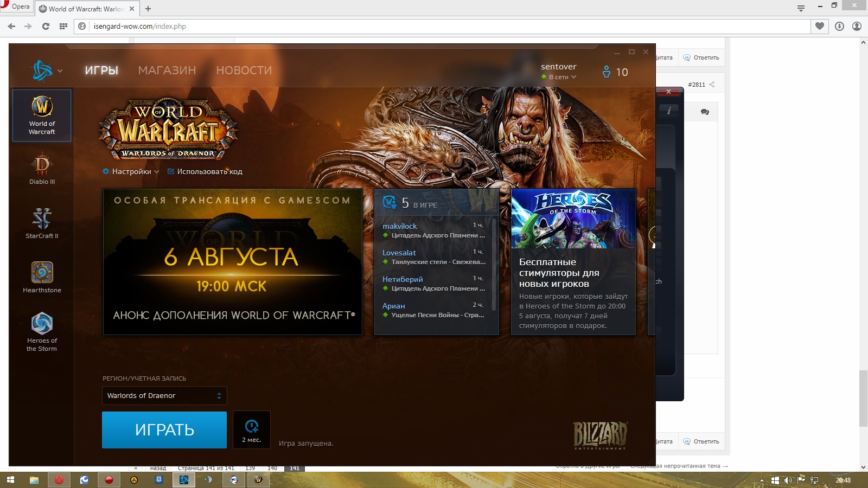Viewport: 868px width, 488px height.
Task: Click the #2811 post number link
Action: point(697,85)
